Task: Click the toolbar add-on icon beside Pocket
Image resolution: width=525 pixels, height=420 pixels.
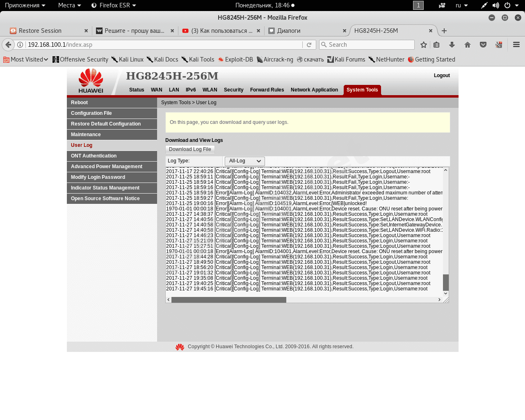Action: pyautogui.click(x=499, y=45)
